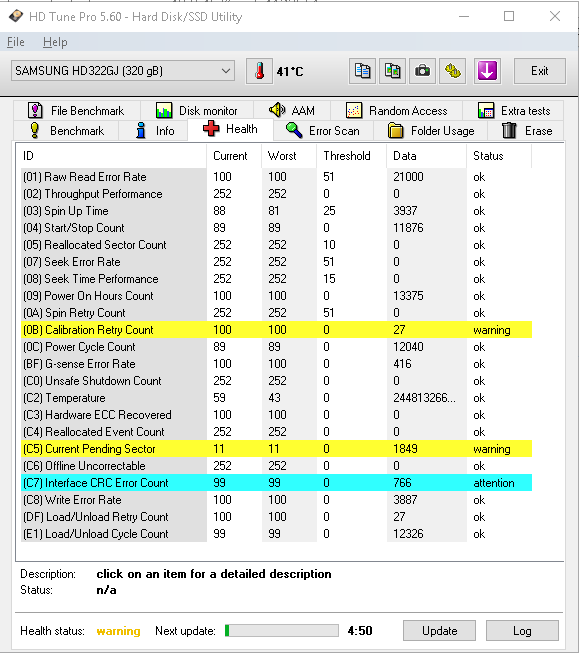The image size is (579, 653).
Task: Click the thermometer temperature icon
Action: (x=260, y=71)
